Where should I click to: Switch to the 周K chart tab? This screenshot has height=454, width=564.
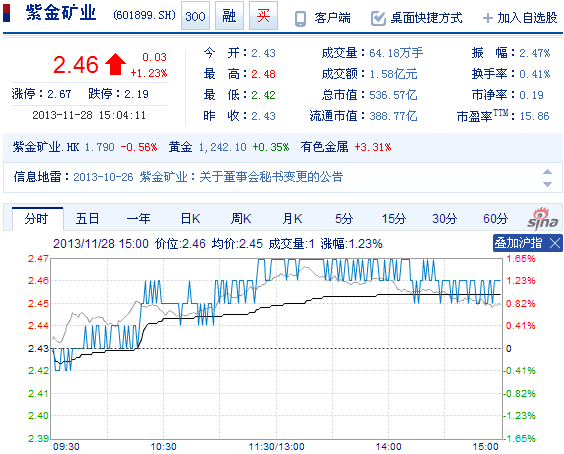tap(241, 219)
